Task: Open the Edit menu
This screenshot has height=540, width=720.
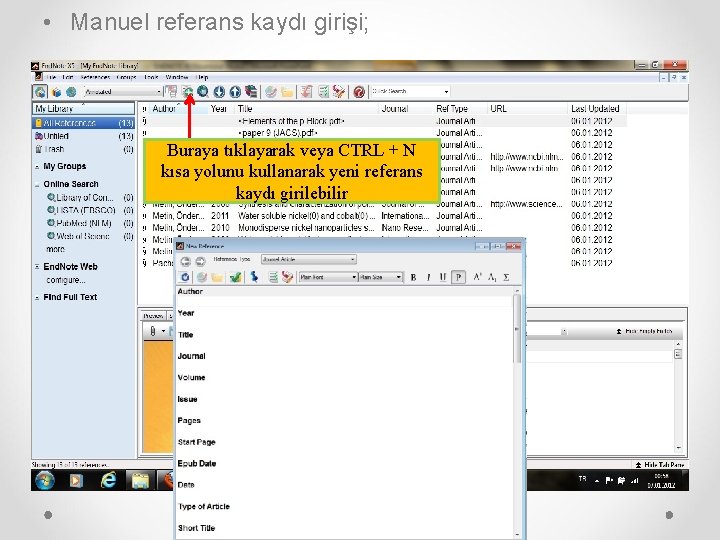Action: (x=68, y=77)
